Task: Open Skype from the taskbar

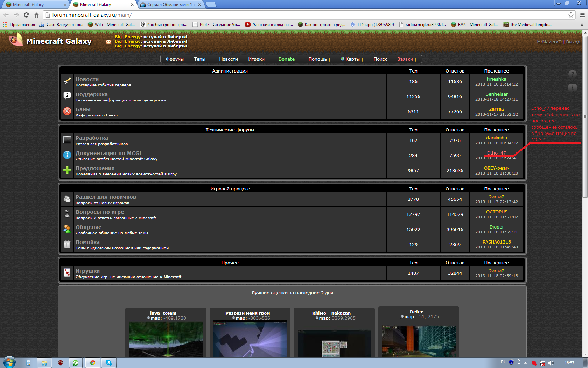Action: pos(109,363)
